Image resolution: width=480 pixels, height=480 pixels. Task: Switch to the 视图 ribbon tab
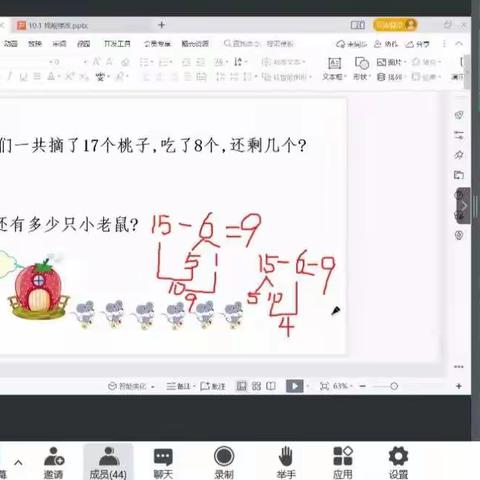click(83, 44)
